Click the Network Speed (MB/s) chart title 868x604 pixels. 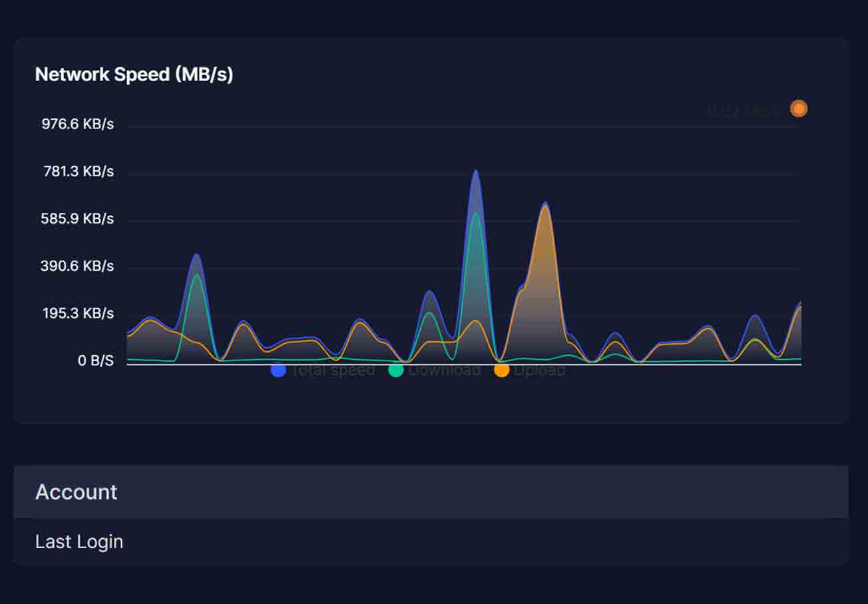click(134, 75)
